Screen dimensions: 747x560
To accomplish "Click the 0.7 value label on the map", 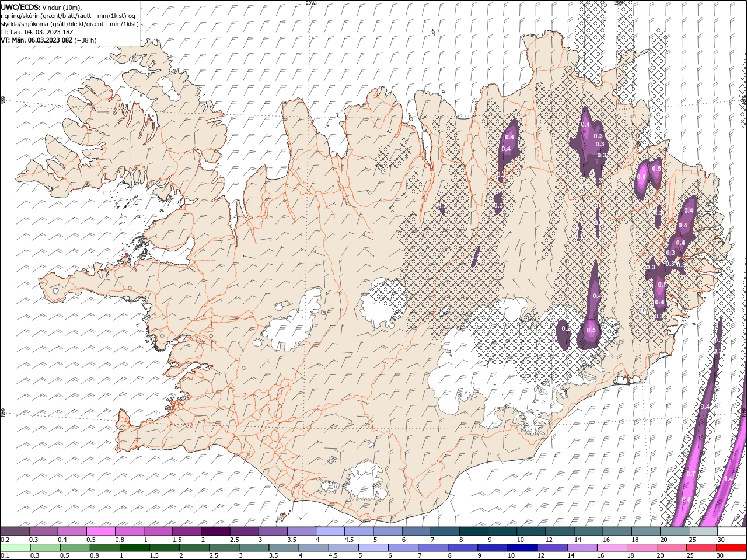I will pos(690,474).
